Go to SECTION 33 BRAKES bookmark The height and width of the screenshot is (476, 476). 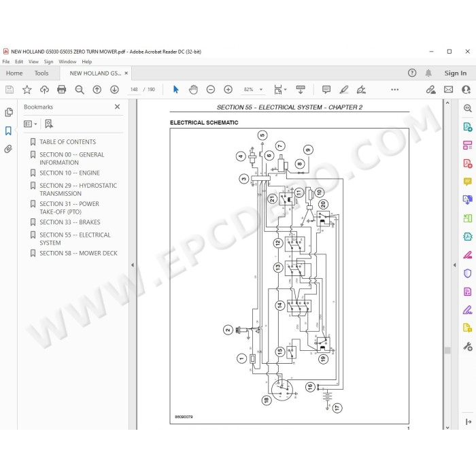tap(70, 222)
